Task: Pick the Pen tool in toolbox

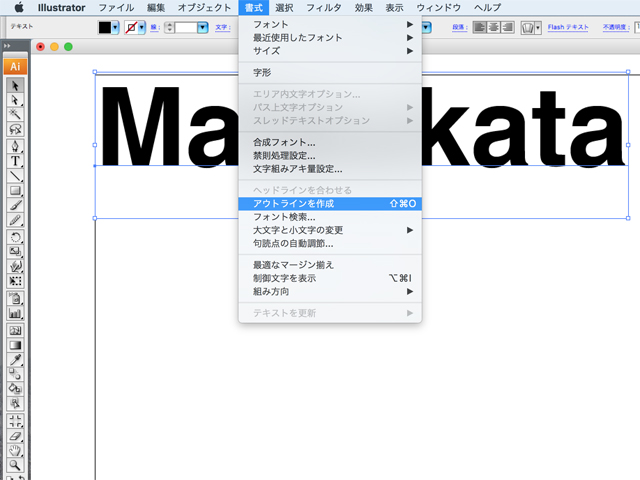Action: click(15, 146)
